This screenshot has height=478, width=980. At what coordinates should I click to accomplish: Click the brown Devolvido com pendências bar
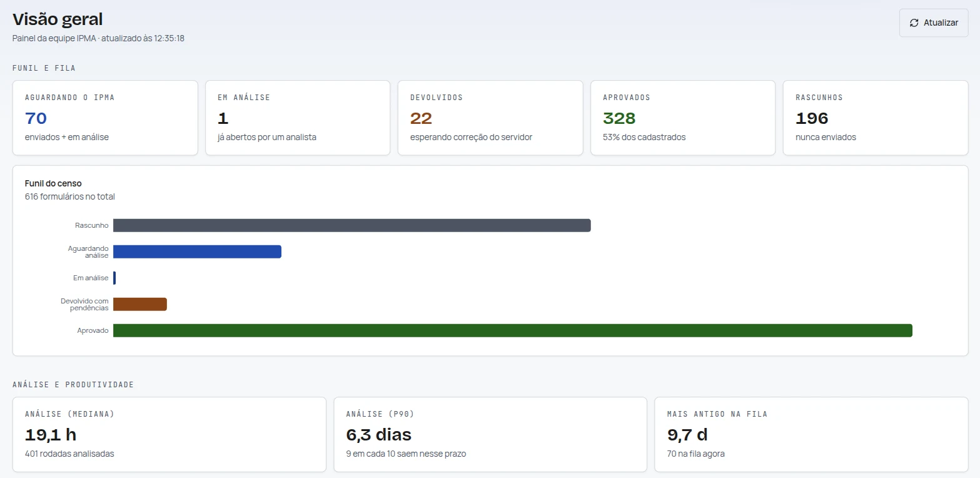[140, 304]
